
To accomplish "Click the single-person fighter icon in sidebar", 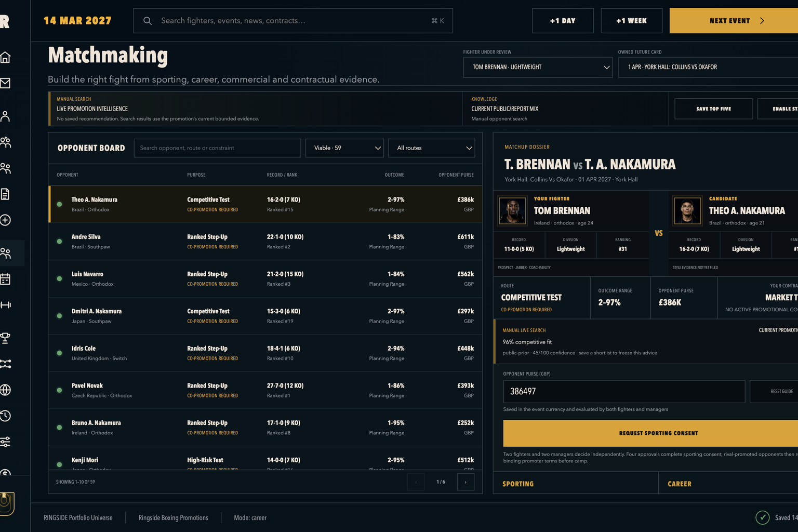I will point(5,116).
